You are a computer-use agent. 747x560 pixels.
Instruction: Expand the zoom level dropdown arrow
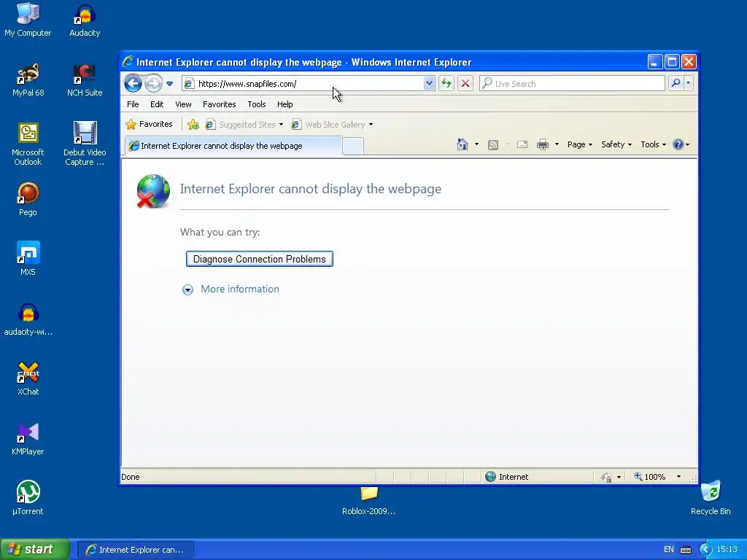[678, 477]
